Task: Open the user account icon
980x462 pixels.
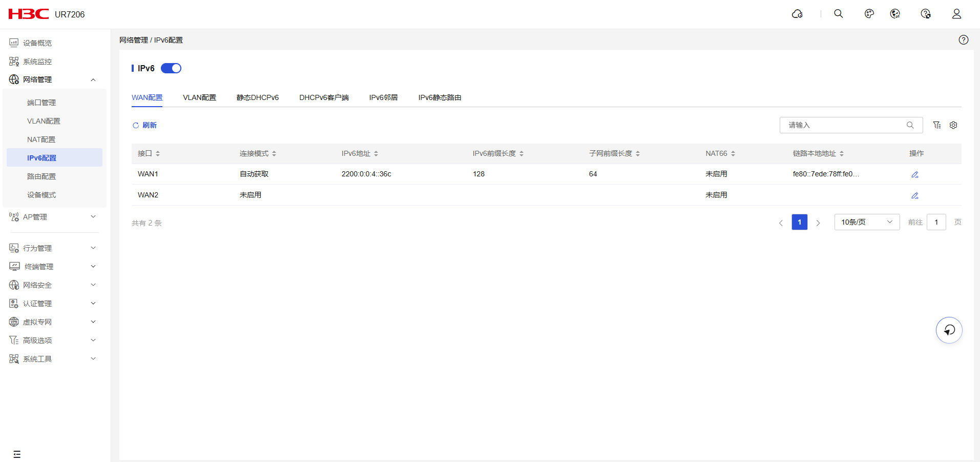Action: (956, 14)
